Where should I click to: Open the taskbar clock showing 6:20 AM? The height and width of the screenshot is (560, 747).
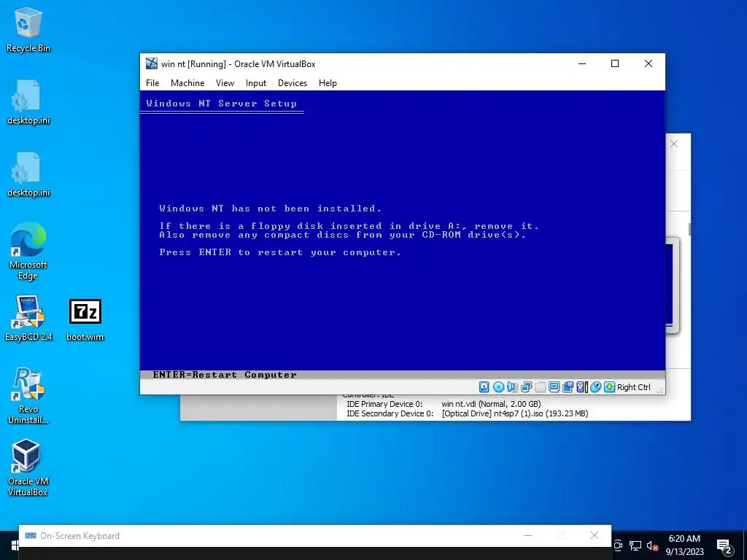[684, 545]
